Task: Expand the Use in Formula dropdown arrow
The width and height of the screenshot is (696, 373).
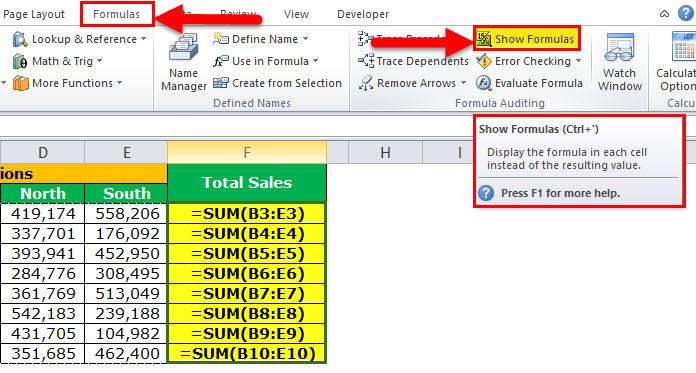Action: click(316, 60)
